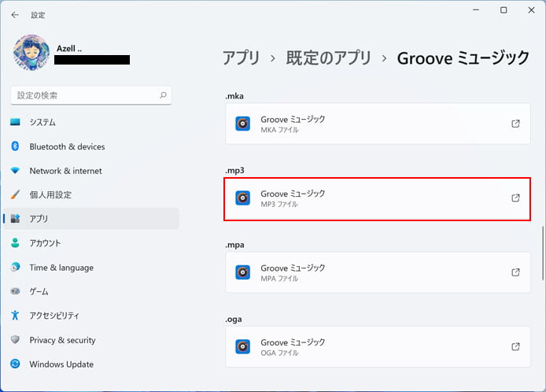Image resolution: width=546 pixels, height=392 pixels.
Task: Click the システム monitor icon
Action: (x=15, y=121)
